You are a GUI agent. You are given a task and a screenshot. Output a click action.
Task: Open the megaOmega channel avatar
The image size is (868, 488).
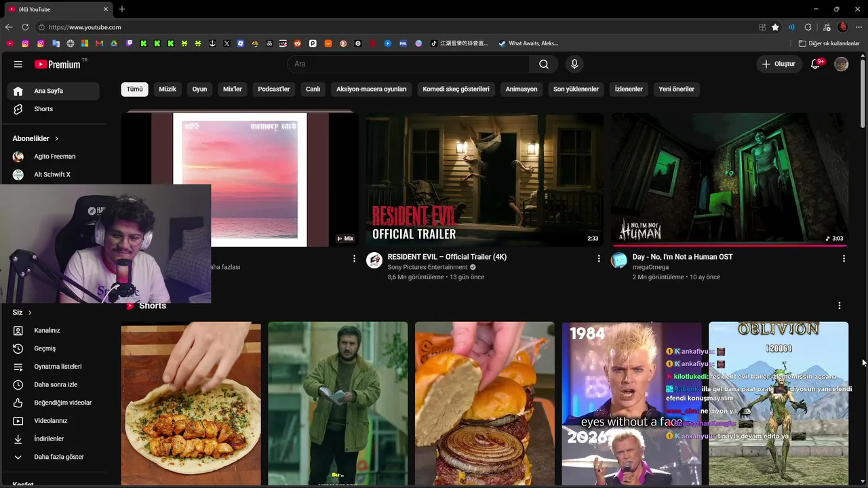click(619, 260)
